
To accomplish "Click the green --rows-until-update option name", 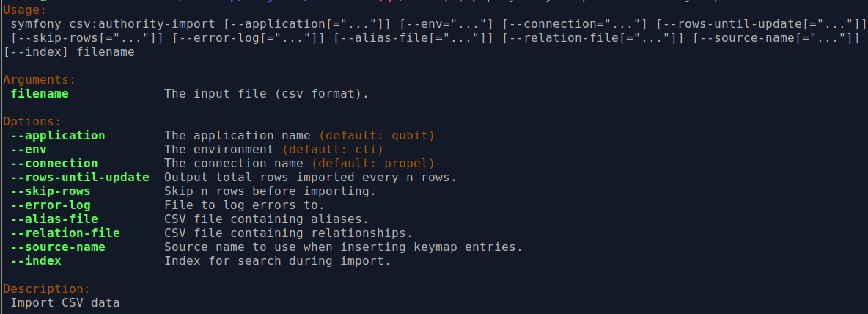I will coord(80,177).
